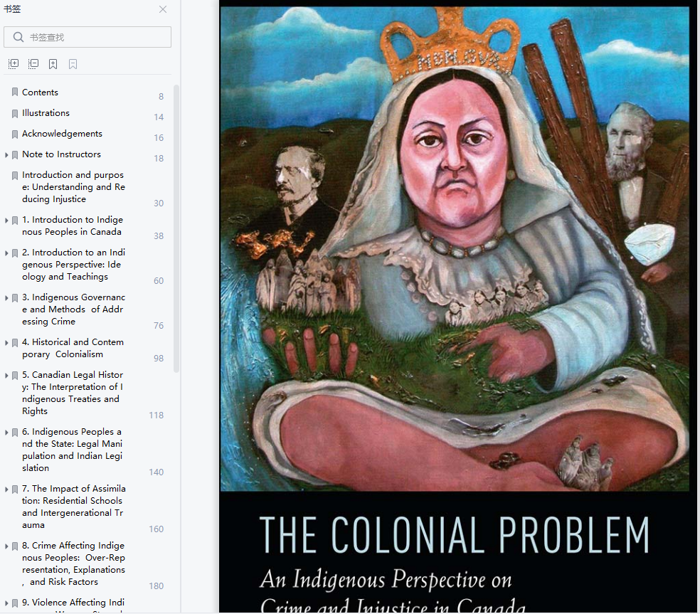Open Introduction and purpose bookmark
700x614 pixels.
(x=74, y=187)
